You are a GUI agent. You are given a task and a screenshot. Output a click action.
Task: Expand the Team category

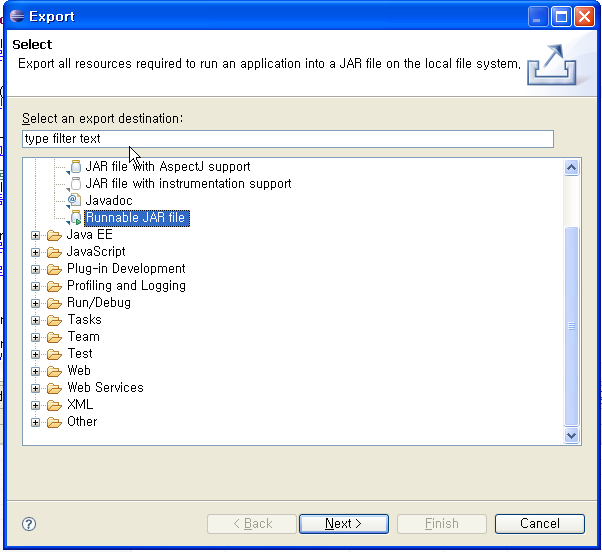(35, 337)
